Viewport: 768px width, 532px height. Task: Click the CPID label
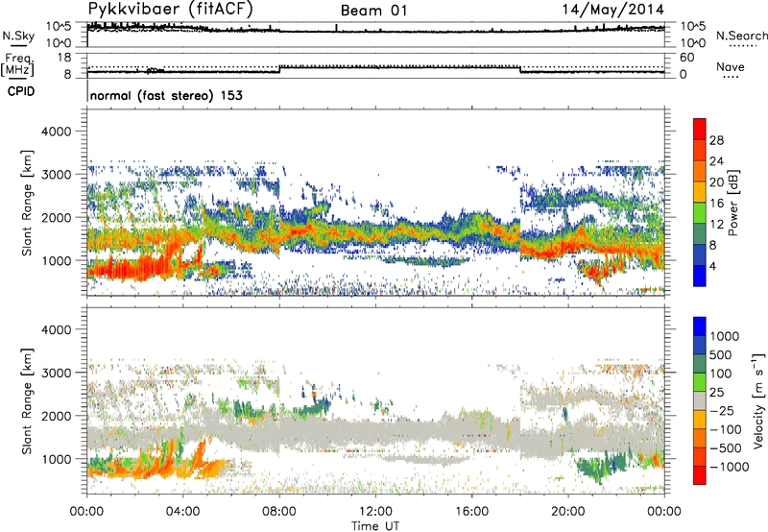click(21, 91)
